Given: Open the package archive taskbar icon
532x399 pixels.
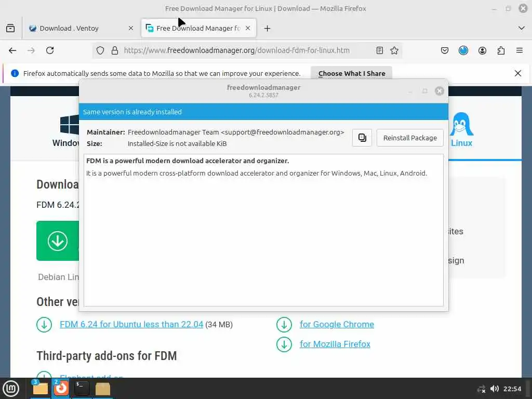Looking at the screenshot, I should pyautogui.click(x=102, y=389).
